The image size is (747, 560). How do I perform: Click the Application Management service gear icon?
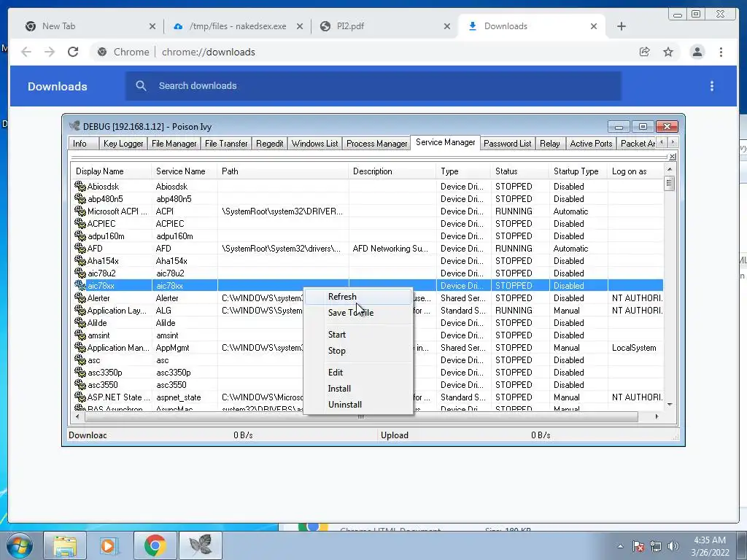click(x=80, y=348)
